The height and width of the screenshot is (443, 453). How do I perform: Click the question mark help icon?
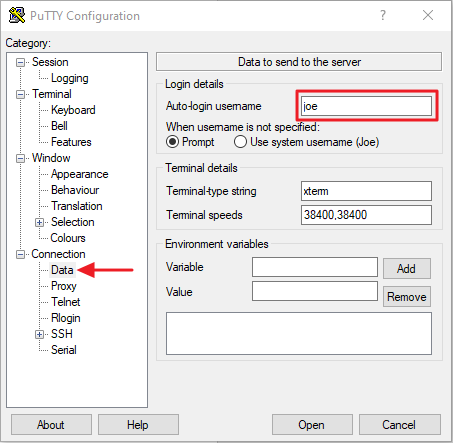(x=383, y=15)
